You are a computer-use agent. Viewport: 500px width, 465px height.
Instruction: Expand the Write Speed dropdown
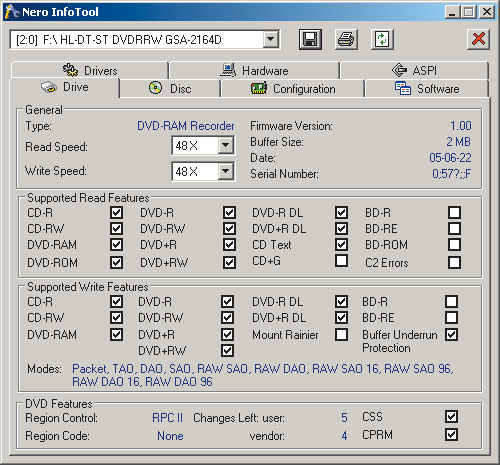tap(226, 171)
